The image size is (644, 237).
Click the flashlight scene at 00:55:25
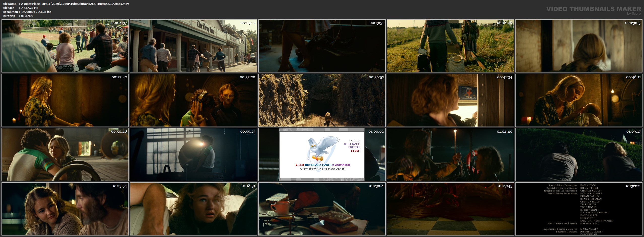pyautogui.click(x=193, y=155)
